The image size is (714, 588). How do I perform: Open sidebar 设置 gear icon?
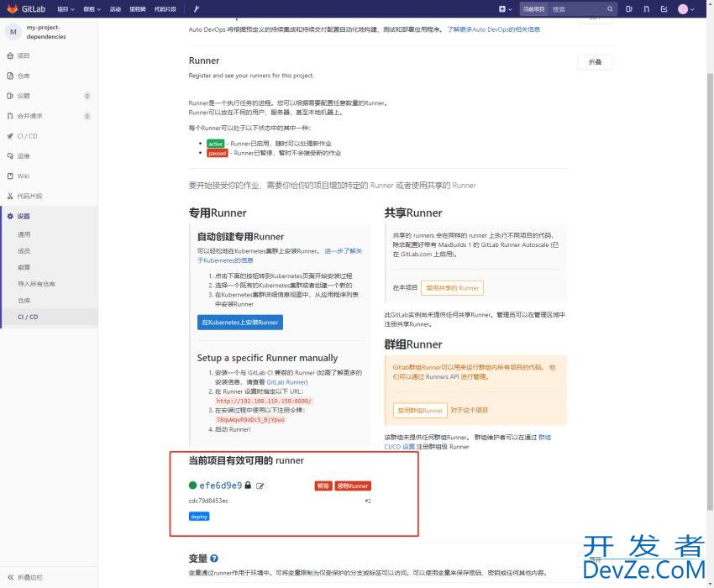10,216
